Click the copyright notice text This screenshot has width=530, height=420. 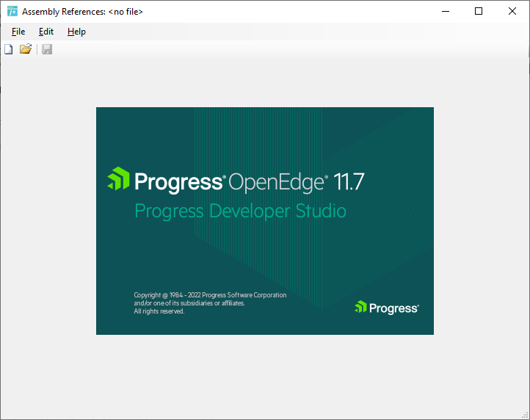210,295
